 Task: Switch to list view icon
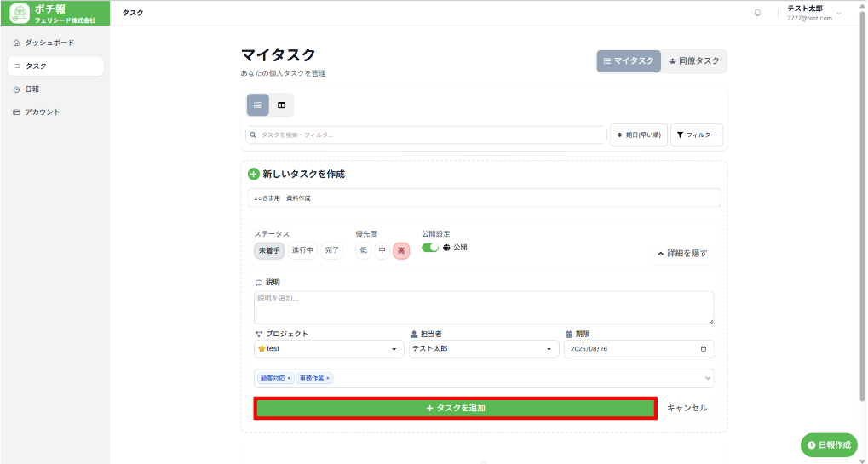click(x=258, y=105)
